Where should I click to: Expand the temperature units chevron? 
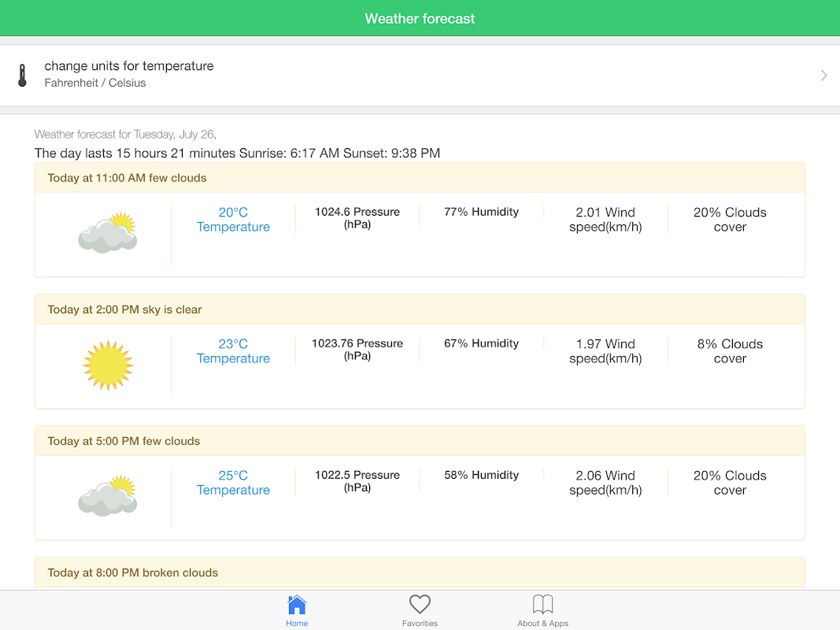coord(823,76)
